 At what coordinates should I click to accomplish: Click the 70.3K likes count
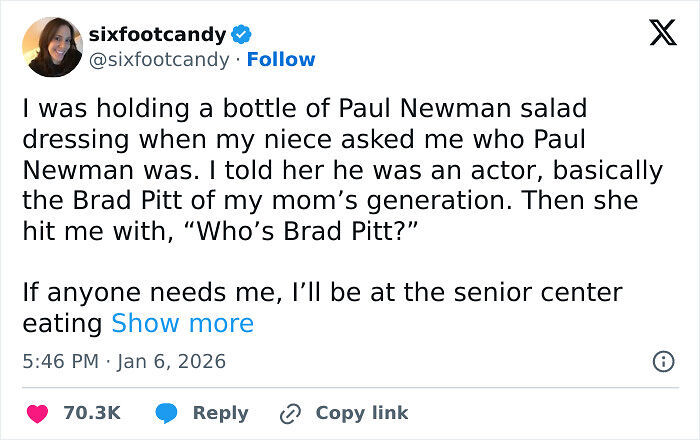91,412
